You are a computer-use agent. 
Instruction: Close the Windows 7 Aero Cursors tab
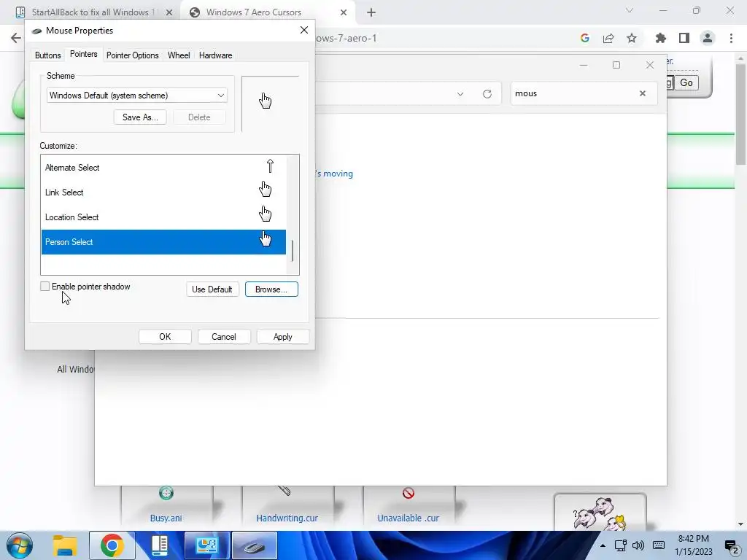[x=344, y=12]
